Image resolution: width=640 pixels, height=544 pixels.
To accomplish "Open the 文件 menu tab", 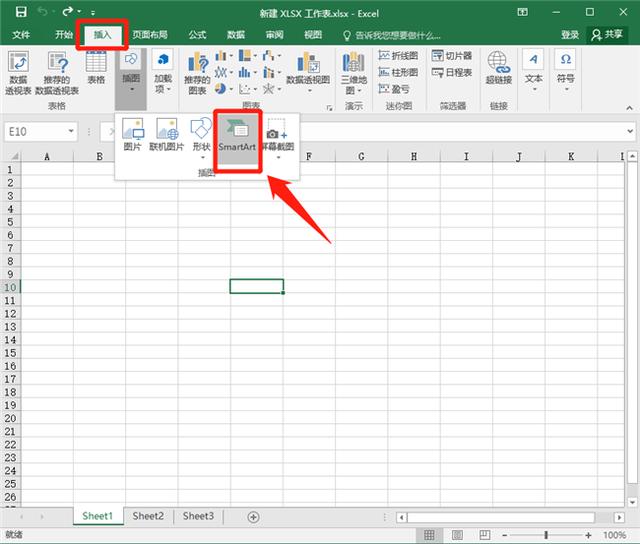I will 21,35.
